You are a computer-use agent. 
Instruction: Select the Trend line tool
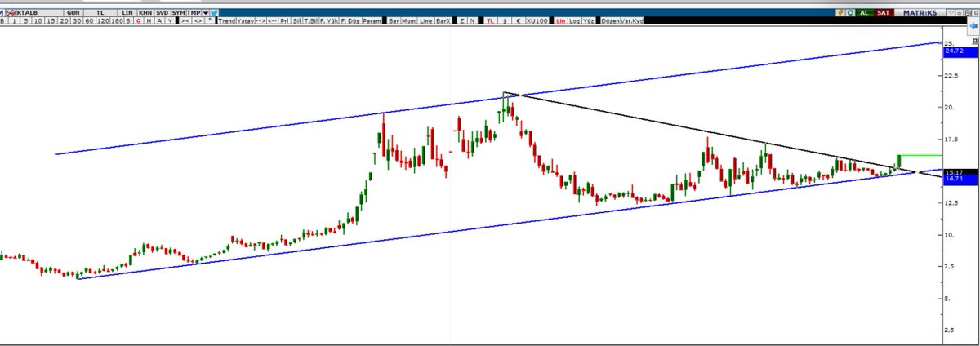click(x=227, y=20)
